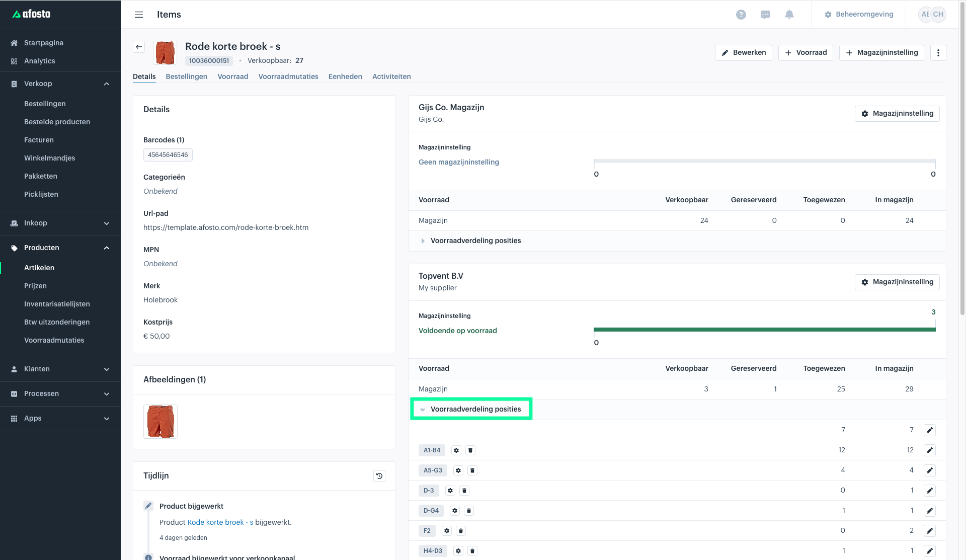Screen dimensions: 966x560
Task: Expand the Klanten sidebar section
Action: pos(60,369)
